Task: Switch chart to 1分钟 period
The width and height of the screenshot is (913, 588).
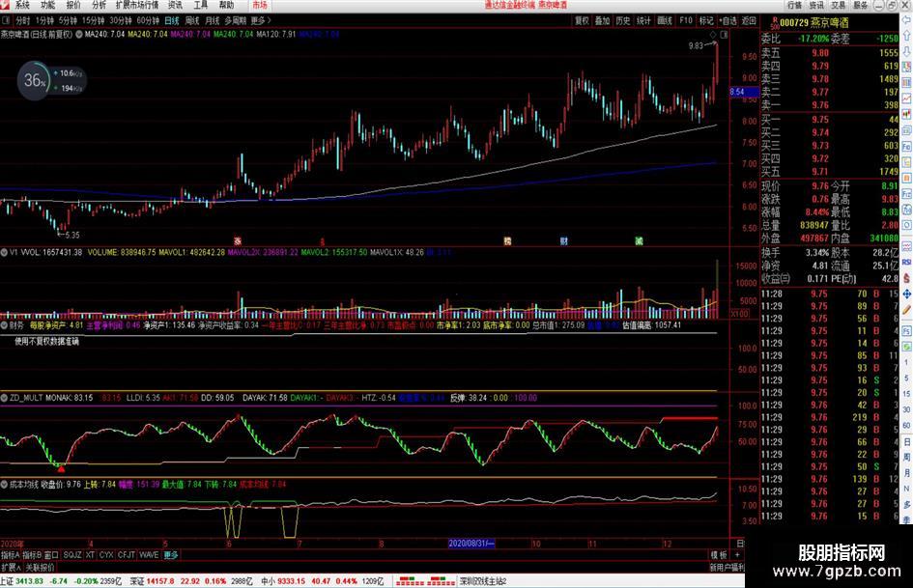Action: [x=44, y=21]
